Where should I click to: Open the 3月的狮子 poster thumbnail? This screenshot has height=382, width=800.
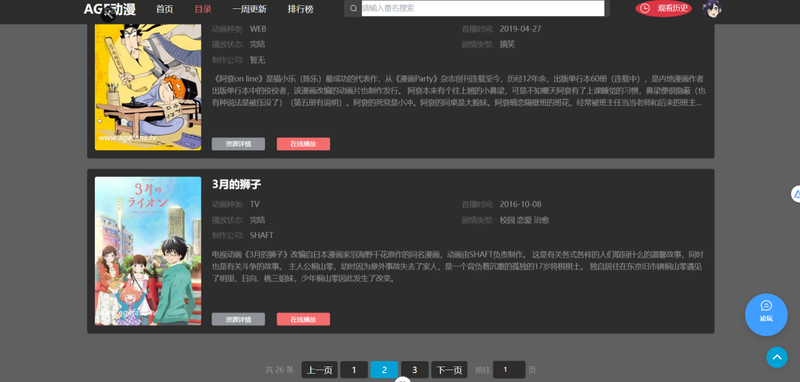tap(148, 251)
